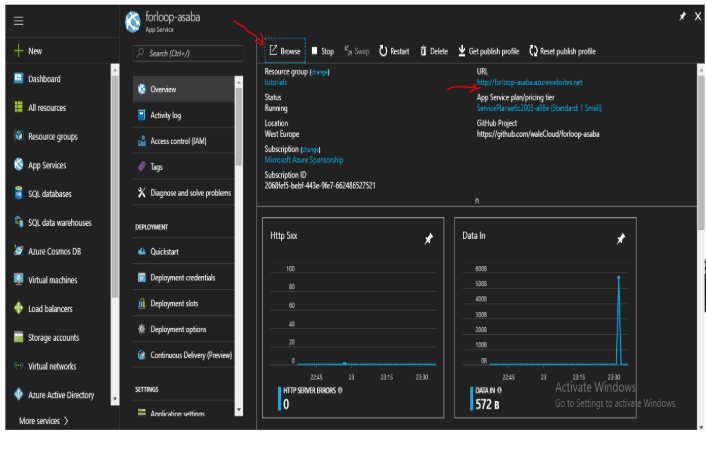Click the left sidebar scroll down arrow
Image resolution: width=706 pixels, height=465 pixels.
[115, 399]
